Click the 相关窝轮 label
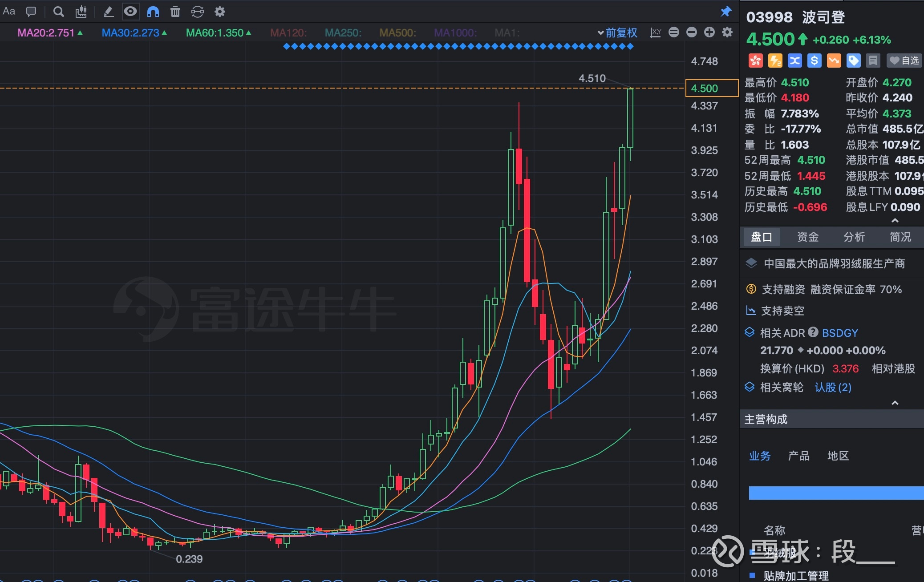Viewport: 924px width, 582px height. [782, 387]
